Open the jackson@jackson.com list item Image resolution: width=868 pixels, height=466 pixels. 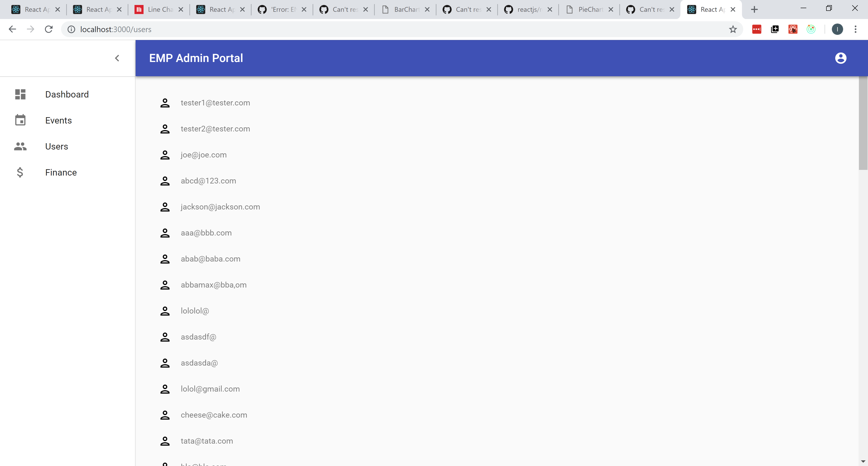[x=220, y=207]
